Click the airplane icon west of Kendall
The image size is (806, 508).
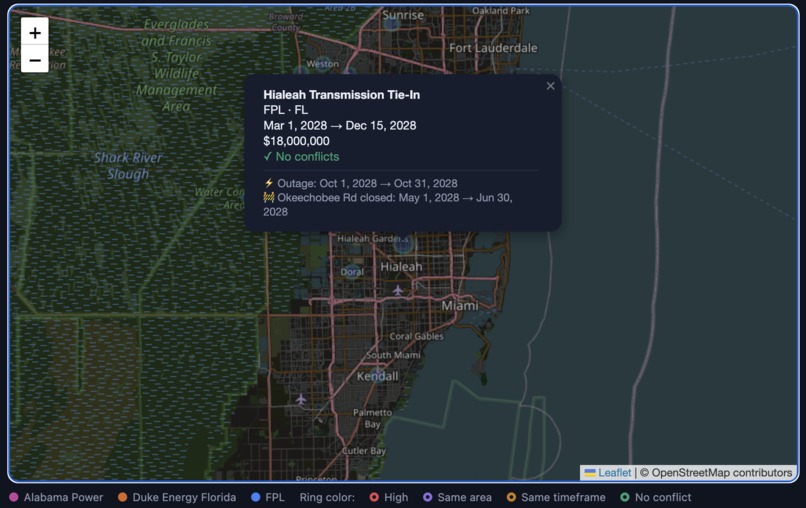pyautogui.click(x=301, y=399)
